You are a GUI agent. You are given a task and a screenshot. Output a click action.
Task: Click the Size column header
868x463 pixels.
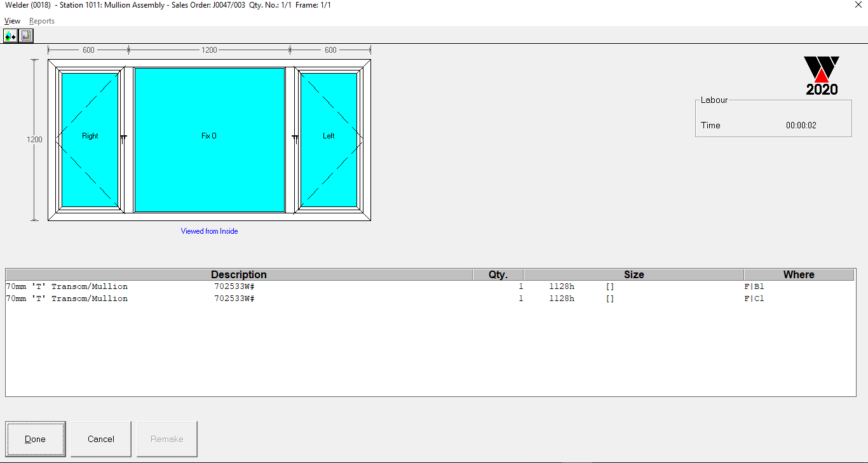click(x=634, y=274)
